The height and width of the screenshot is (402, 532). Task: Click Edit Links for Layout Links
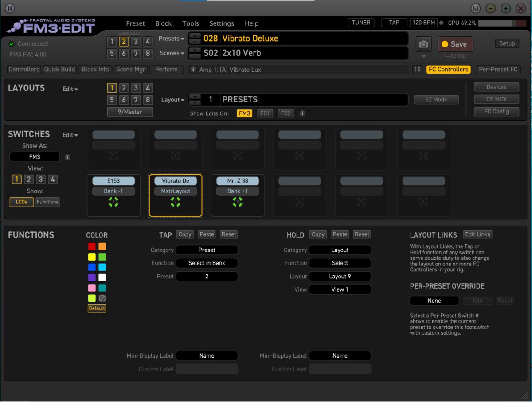477,234
